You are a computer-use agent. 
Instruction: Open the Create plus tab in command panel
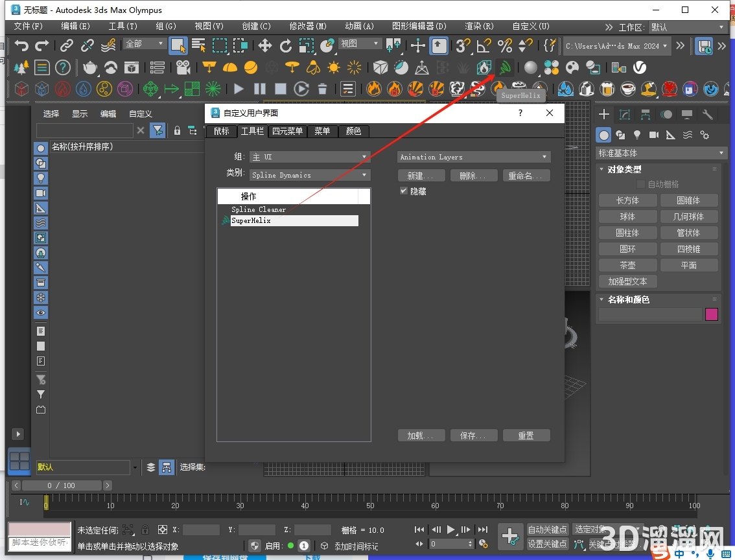604,114
